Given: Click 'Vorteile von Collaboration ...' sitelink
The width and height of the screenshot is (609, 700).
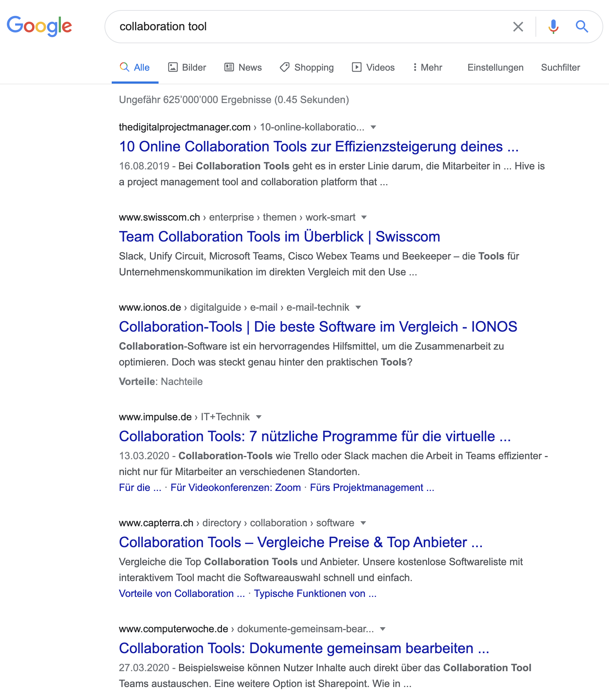Looking at the screenshot, I should click(182, 594).
